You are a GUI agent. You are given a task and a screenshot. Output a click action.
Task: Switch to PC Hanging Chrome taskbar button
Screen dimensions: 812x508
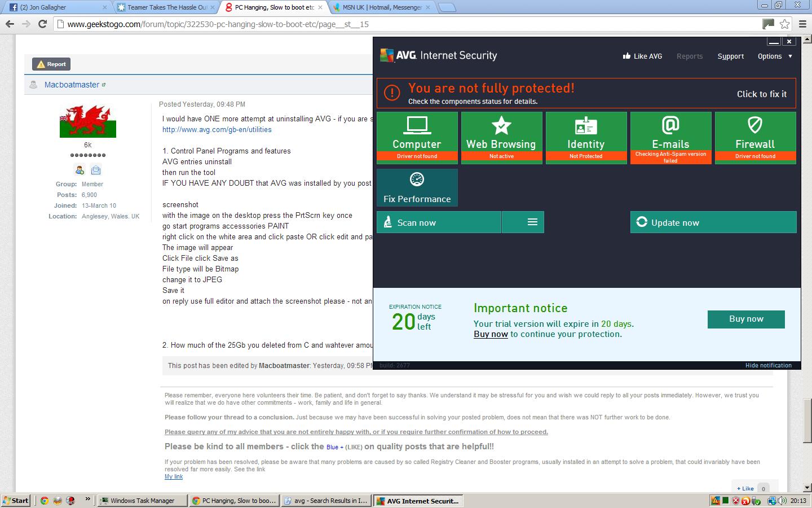pos(235,501)
